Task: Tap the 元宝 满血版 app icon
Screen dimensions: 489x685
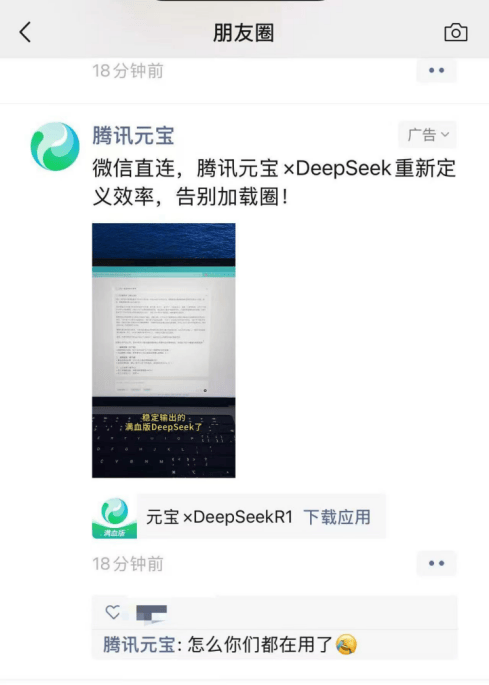Action: click(114, 517)
